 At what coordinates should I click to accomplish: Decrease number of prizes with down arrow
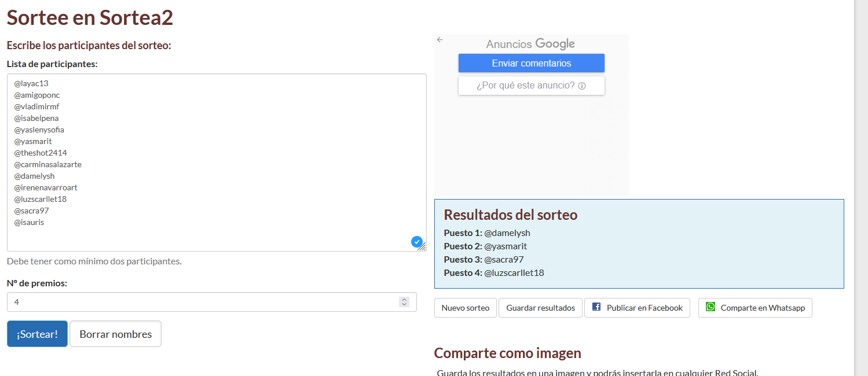tap(404, 305)
